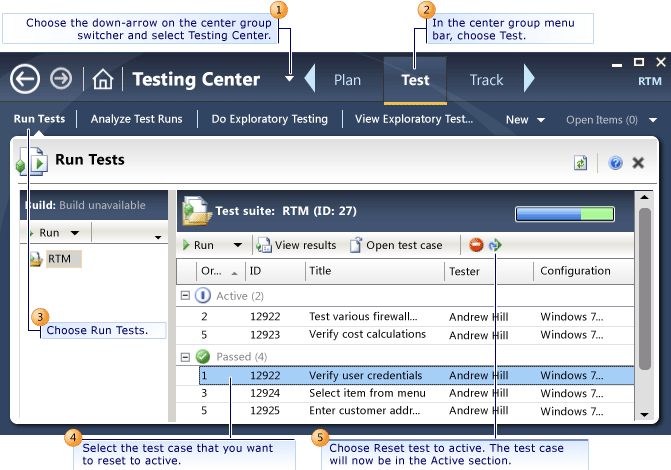Click the red Block test icon
Screen dimensions: 671x470
coord(476,245)
